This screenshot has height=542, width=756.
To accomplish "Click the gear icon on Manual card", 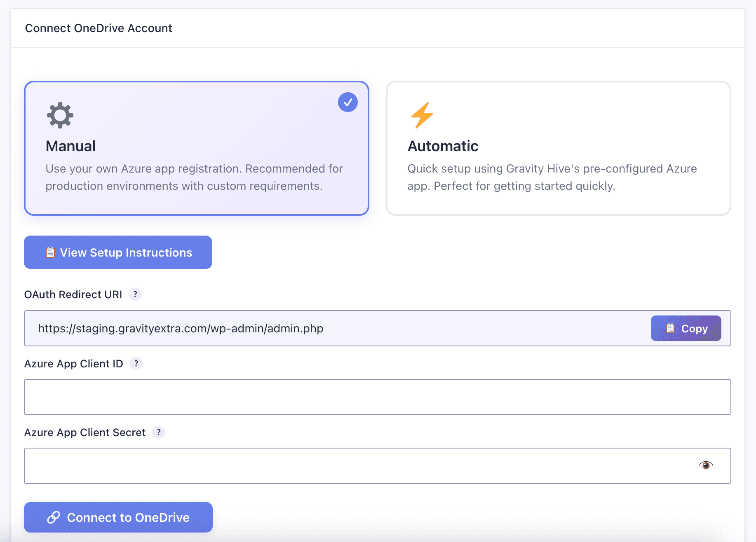I will tap(60, 115).
